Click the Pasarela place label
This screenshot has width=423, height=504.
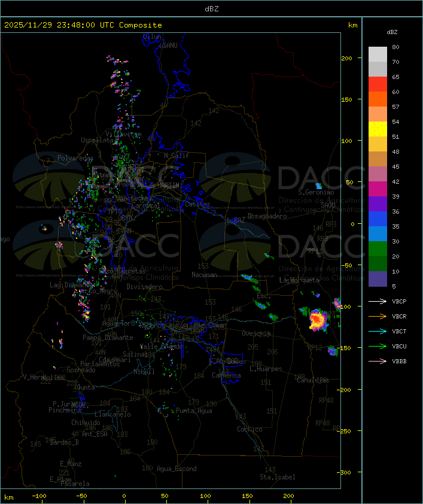click(75, 484)
